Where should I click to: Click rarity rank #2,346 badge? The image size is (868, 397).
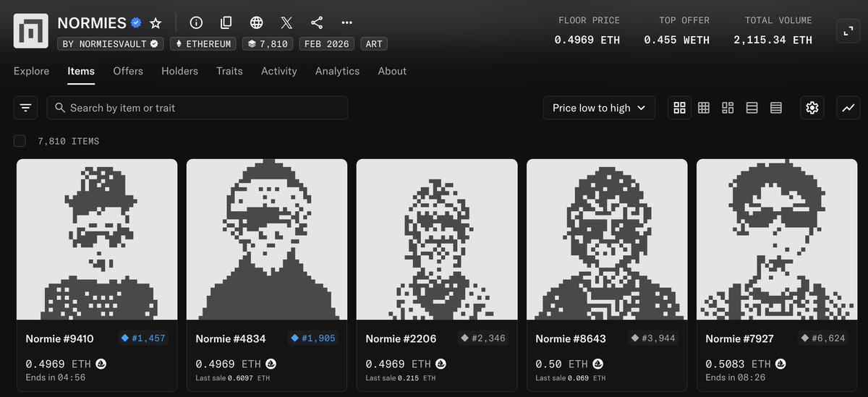tap(483, 338)
